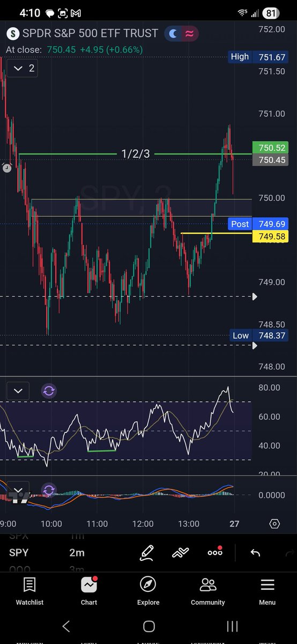Select the pencil drawing tool
The image size is (297, 644).
click(147, 553)
